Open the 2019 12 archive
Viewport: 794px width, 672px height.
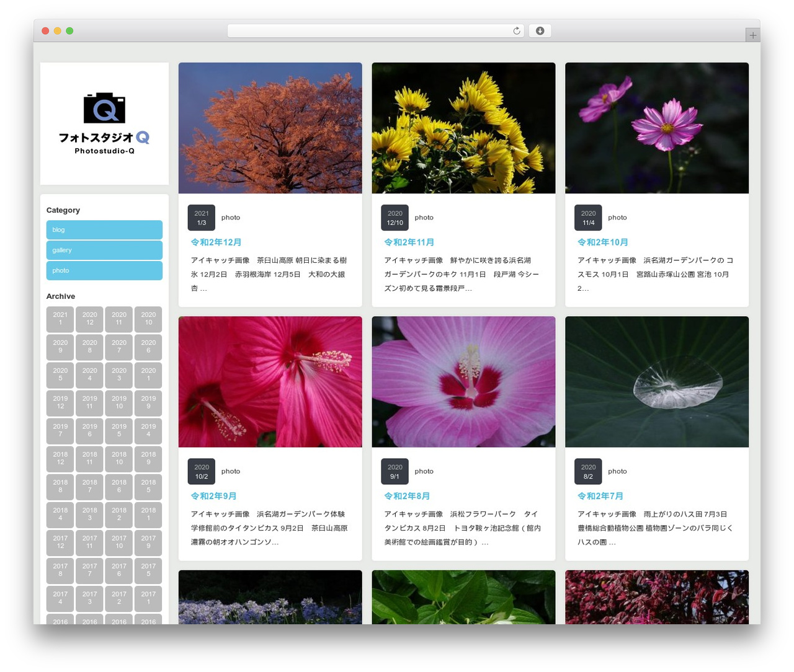(60, 402)
